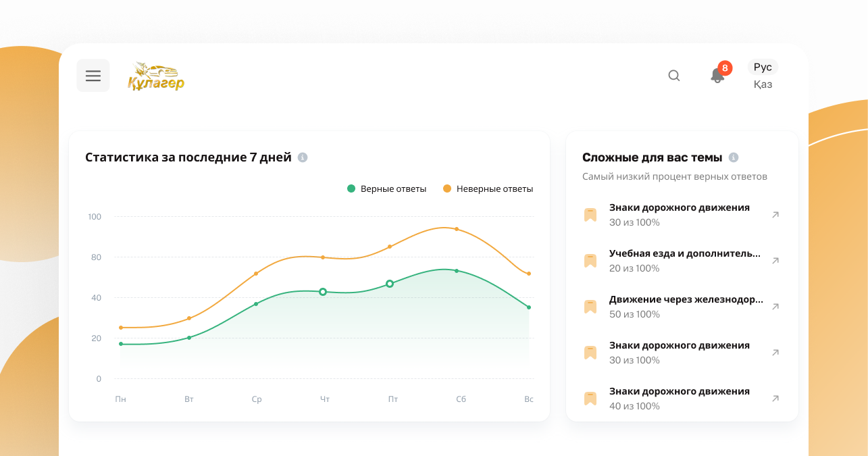Select green data point on Пн

click(121, 344)
